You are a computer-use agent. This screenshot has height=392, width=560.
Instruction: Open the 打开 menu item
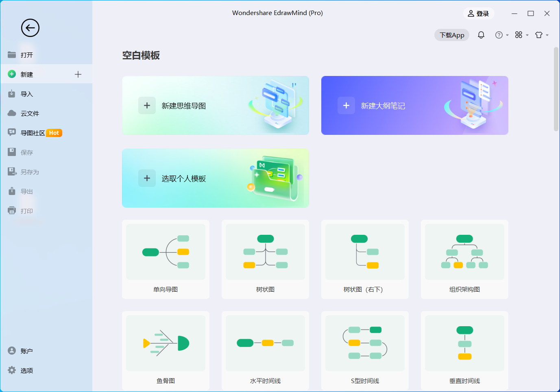[46, 55]
